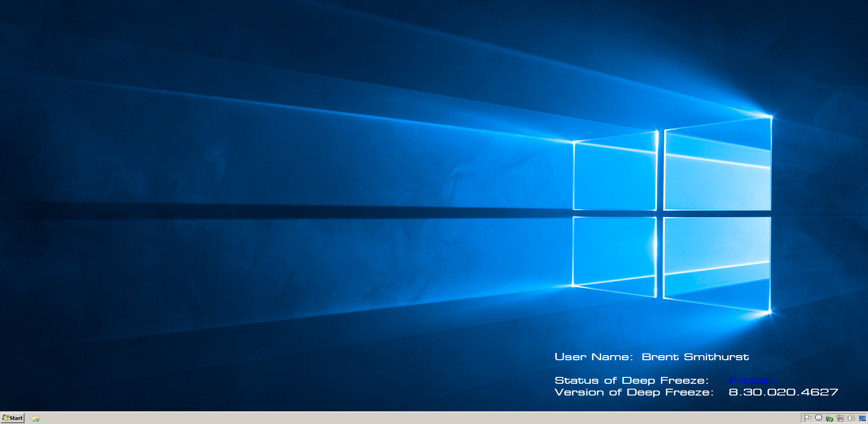The image size is (868, 424).
Task: Open the Start menu
Action: pyautogui.click(x=13, y=418)
